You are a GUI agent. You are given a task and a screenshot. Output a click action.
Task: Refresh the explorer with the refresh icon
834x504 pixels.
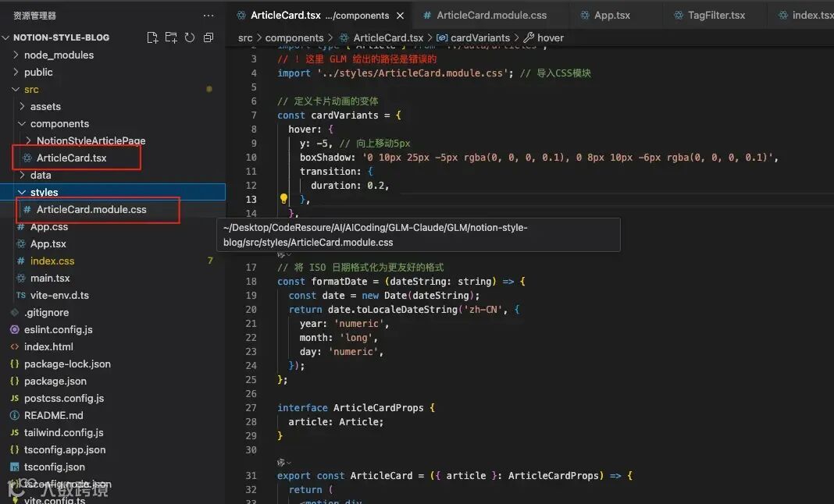(x=189, y=37)
